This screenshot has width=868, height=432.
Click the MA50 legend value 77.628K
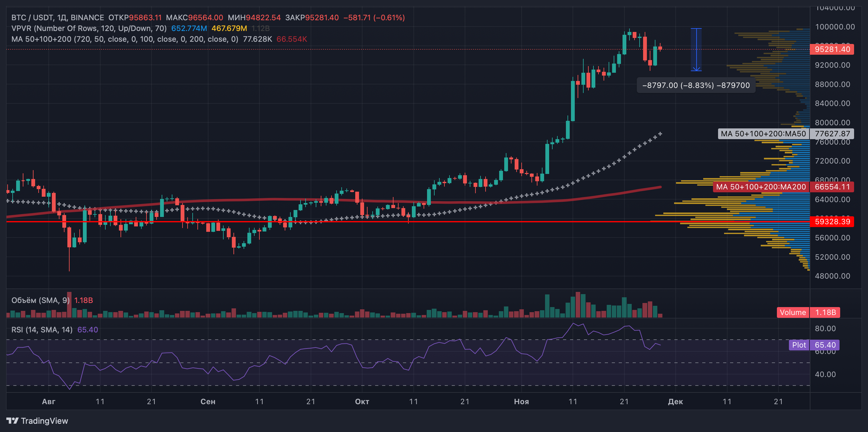coord(257,39)
